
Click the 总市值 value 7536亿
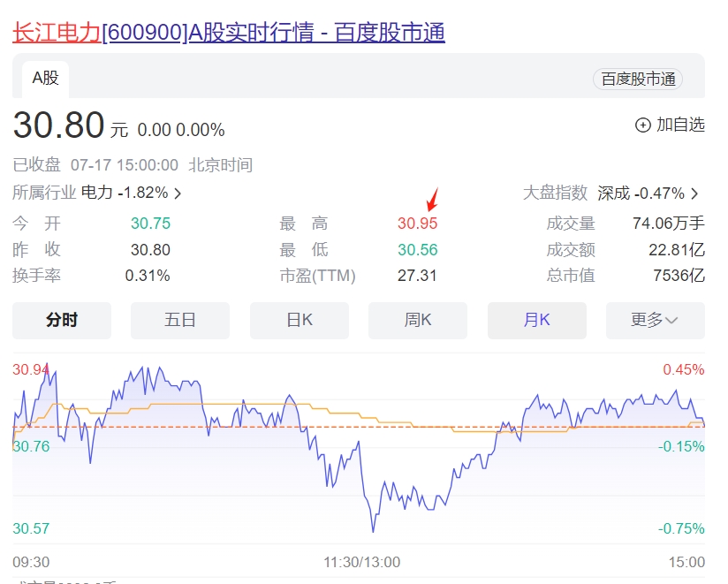coord(679,276)
